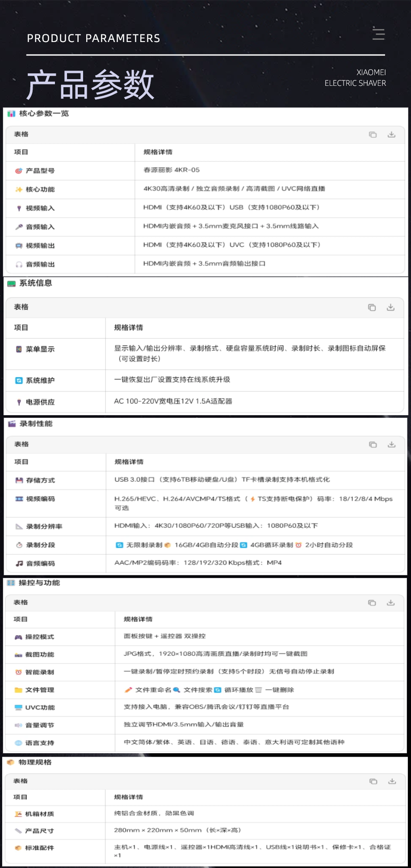Click the 文件搜索 magnifier icon
Image resolution: width=411 pixels, height=868 pixels.
(176, 690)
